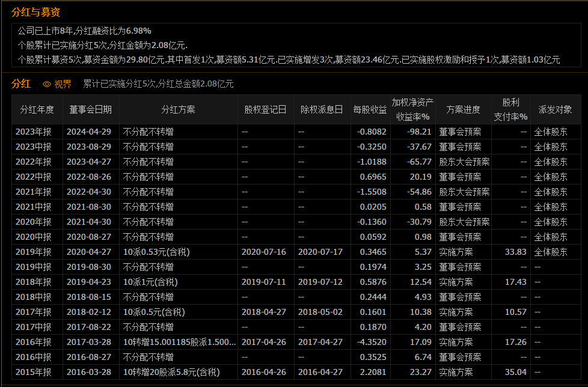Click the 2021中报 row label
Image resolution: width=588 pixels, height=387 pixels.
[34, 207]
